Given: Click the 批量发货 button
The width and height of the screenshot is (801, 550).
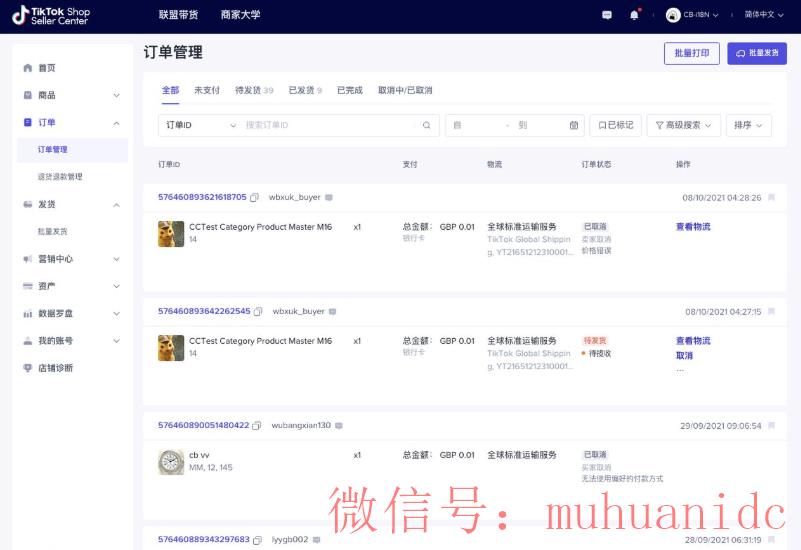Looking at the screenshot, I should [757, 53].
